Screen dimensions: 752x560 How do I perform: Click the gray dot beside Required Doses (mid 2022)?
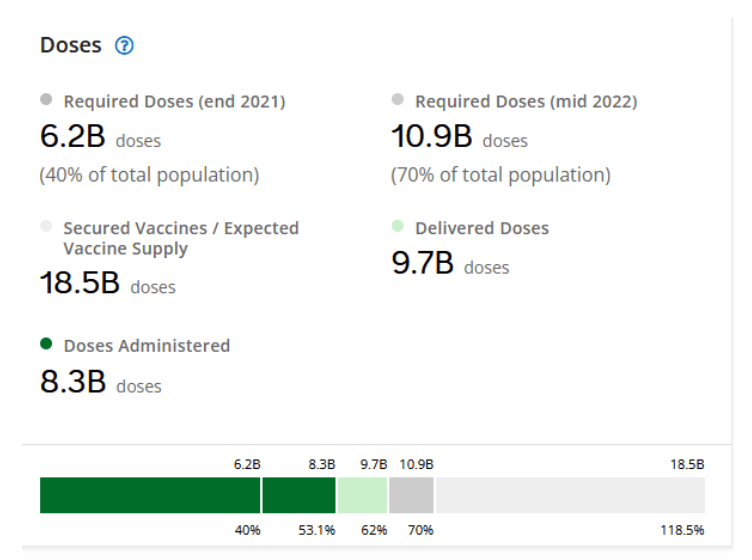coord(398,100)
